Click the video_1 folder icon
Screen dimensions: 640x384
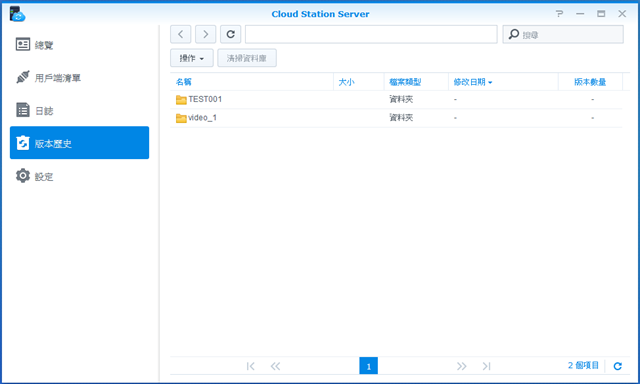[x=181, y=118]
